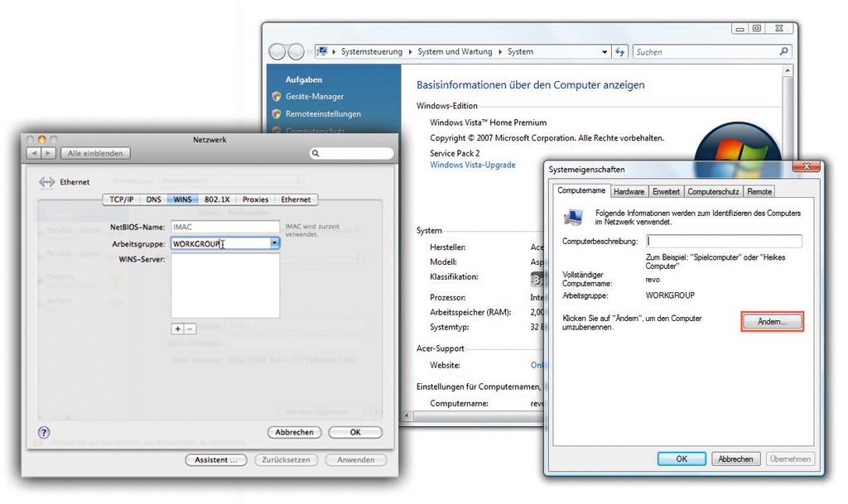Select the 802.1X tab
This screenshot has width=848, height=504.
(217, 199)
